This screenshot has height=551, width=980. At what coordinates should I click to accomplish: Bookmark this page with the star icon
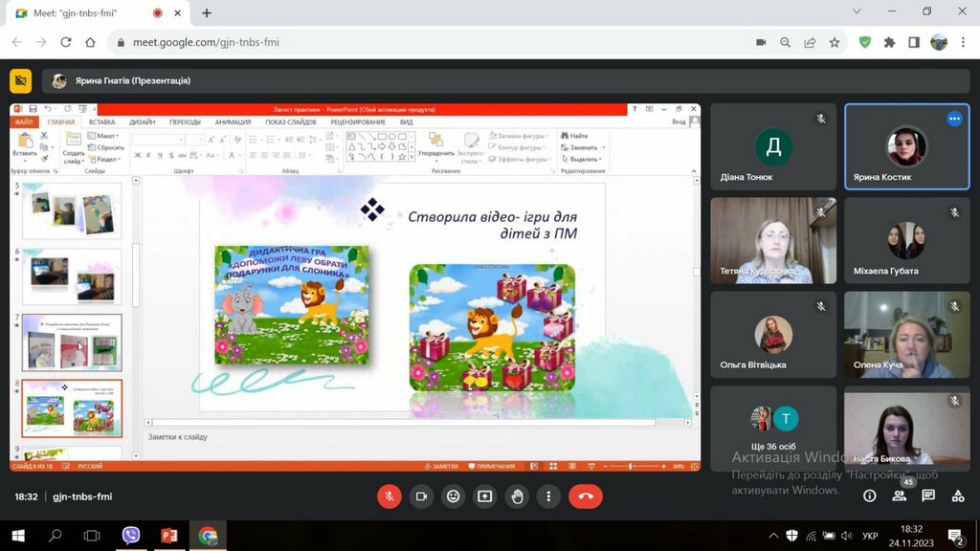pyautogui.click(x=835, y=42)
